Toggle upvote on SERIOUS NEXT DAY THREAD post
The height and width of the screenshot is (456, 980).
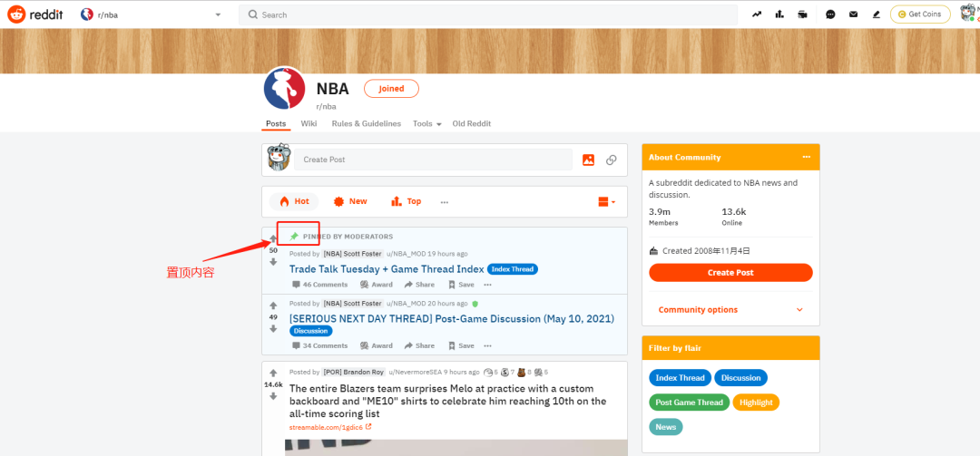coord(273,306)
